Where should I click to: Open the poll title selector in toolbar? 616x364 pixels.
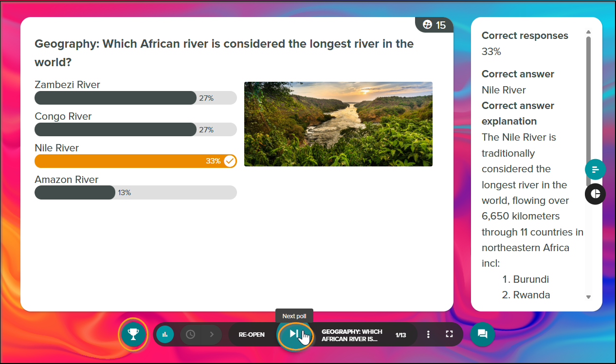(352, 335)
